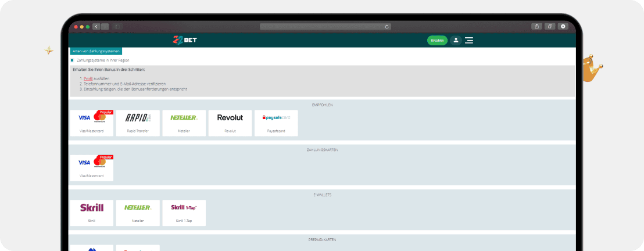This screenshot has width=644, height=251.
Task: Go forward with browser forward arrow
Action: [x=105, y=26]
